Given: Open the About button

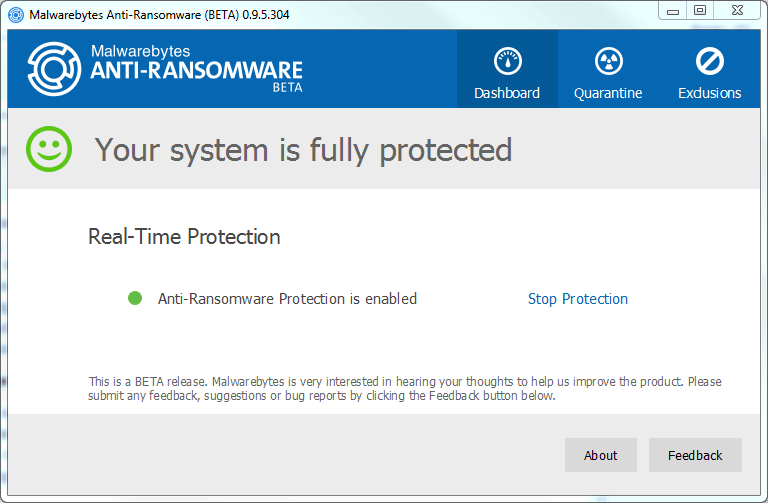Looking at the screenshot, I should pos(601,455).
